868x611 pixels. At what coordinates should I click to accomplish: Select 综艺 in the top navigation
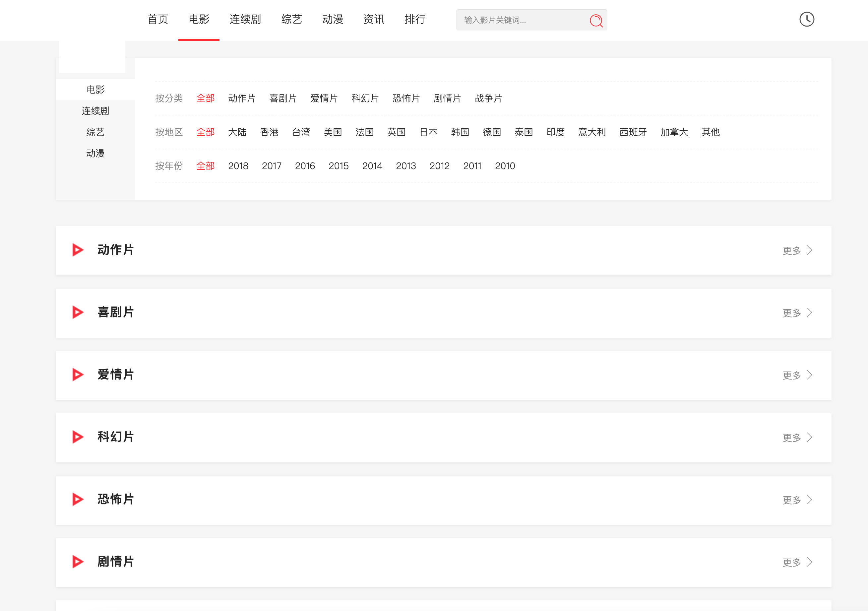point(291,19)
